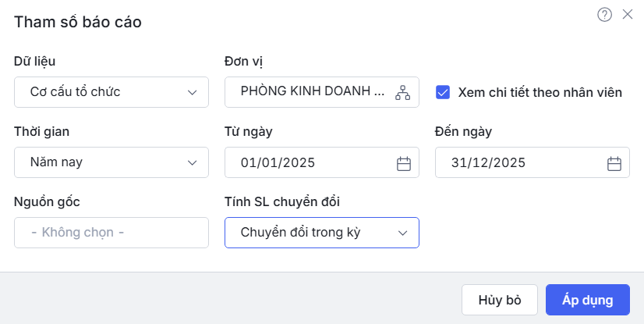Expand the Năm nay time dropdown
The image size is (644, 324).
coord(101,162)
